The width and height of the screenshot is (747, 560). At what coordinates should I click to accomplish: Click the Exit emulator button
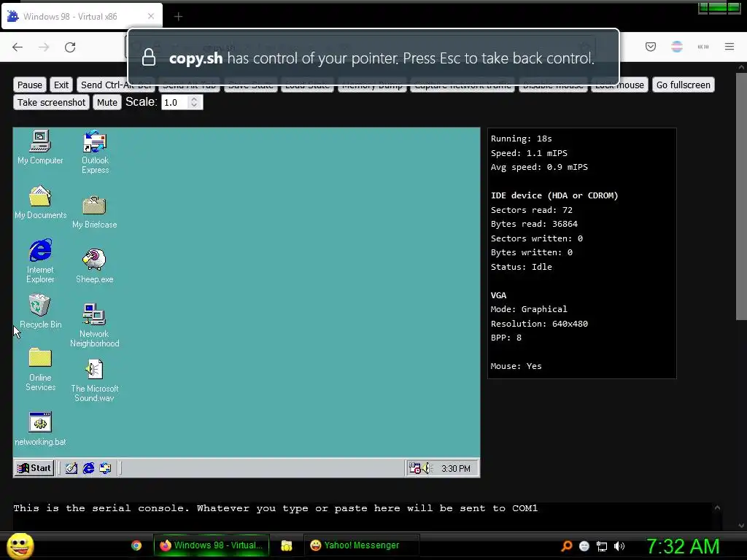coord(61,85)
